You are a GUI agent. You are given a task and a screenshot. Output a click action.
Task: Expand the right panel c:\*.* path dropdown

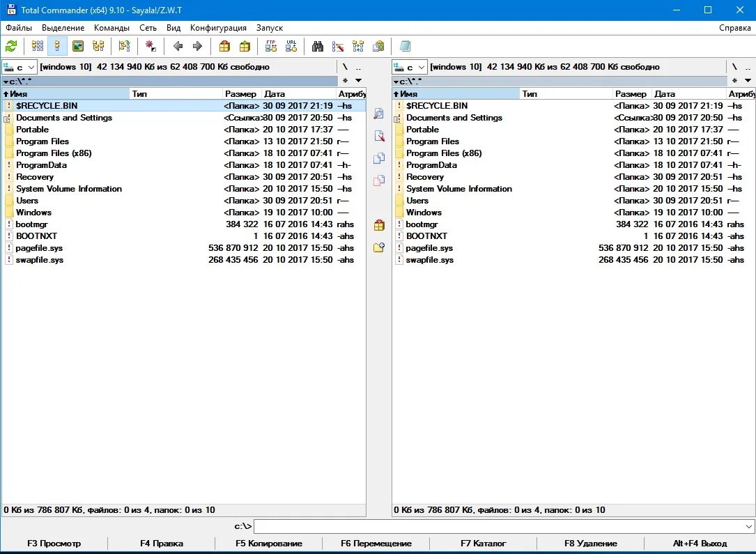[x=396, y=82]
